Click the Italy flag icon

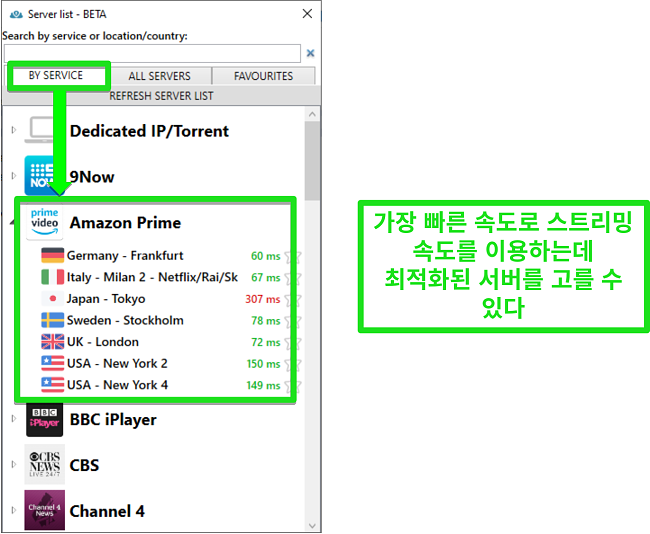tap(53, 277)
